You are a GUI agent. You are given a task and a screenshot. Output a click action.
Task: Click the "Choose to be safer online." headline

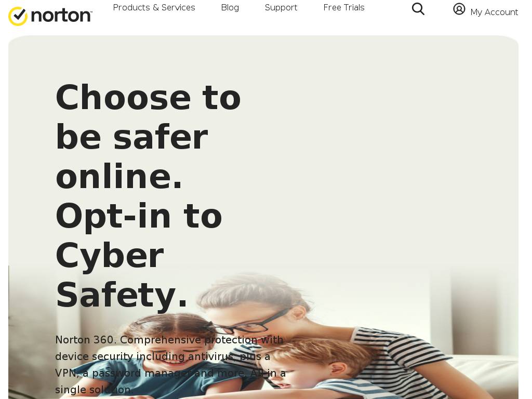click(148, 137)
